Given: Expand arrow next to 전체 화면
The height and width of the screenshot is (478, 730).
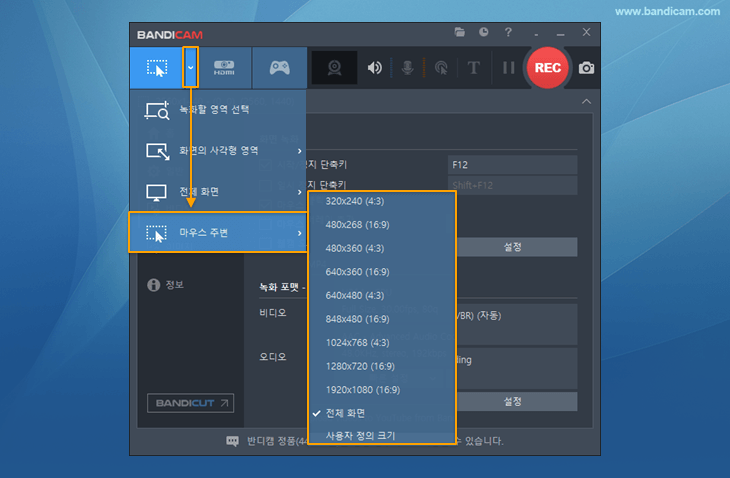Looking at the screenshot, I should (299, 192).
